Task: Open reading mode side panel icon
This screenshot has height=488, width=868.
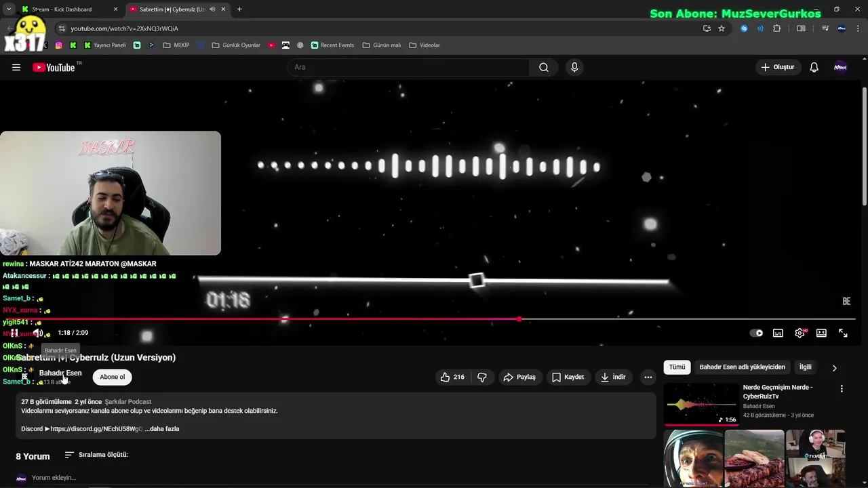Action: tap(801, 28)
